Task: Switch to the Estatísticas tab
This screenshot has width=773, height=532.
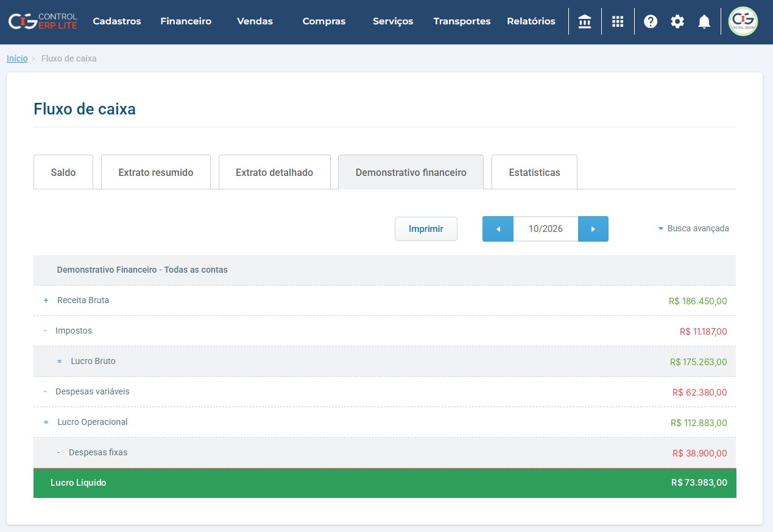Action: [x=534, y=172]
